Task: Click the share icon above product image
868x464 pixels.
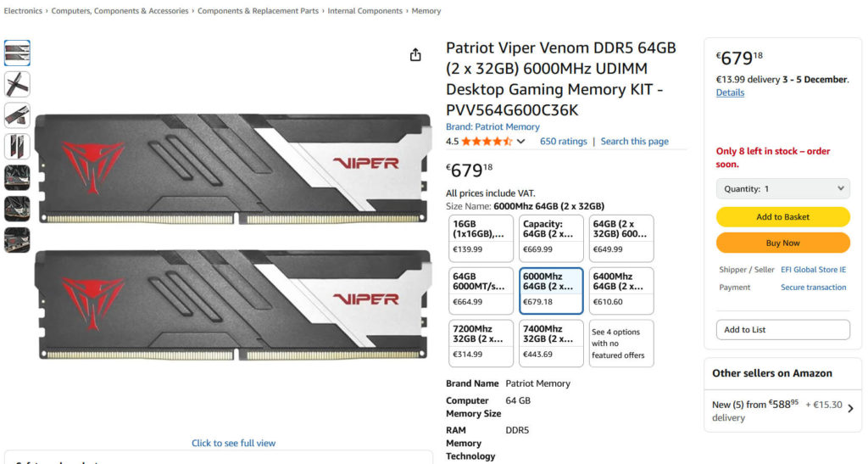Action: pos(415,55)
